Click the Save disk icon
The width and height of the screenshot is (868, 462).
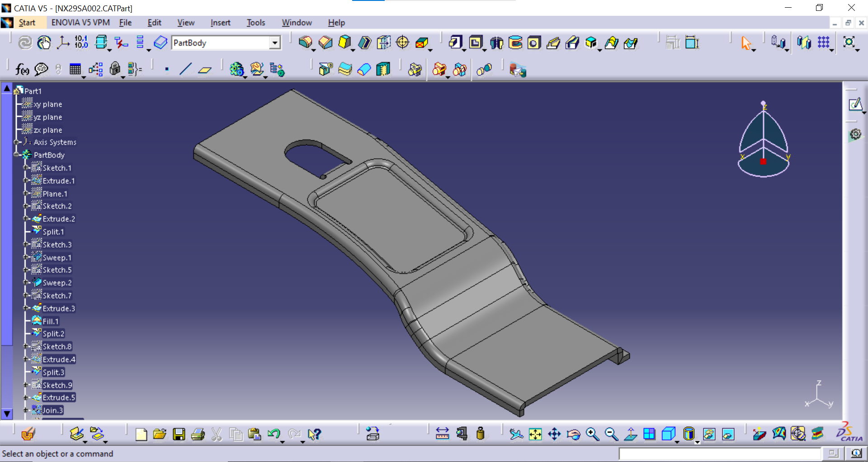pyautogui.click(x=179, y=434)
